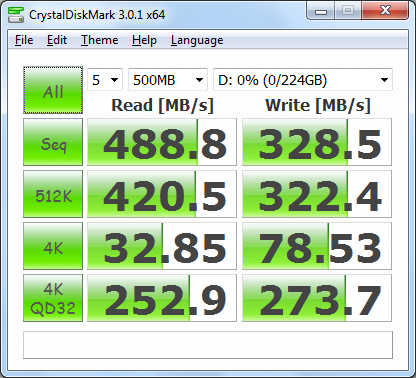Select the 4K read result 32.85
The width and height of the screenshot is (416, 378).
[x=162, y=246]
